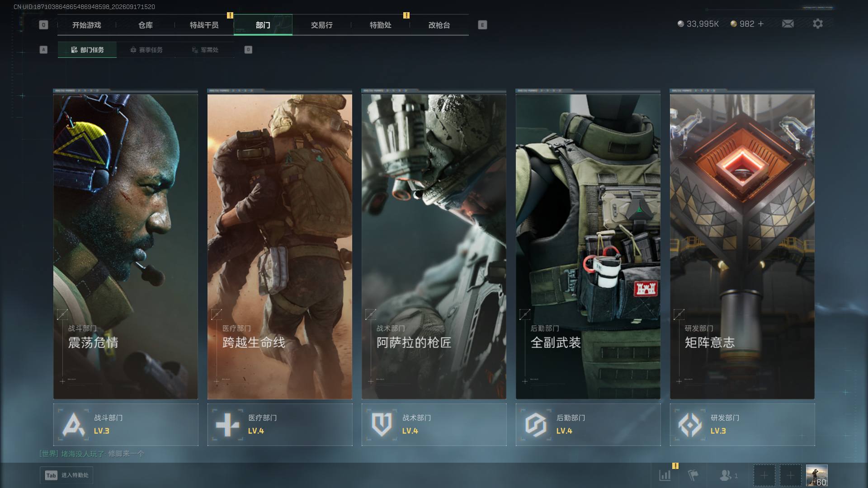The image size is (868, 488).
Task: Click the empty squad slot next to friends icon
Action: click(764, 475)
